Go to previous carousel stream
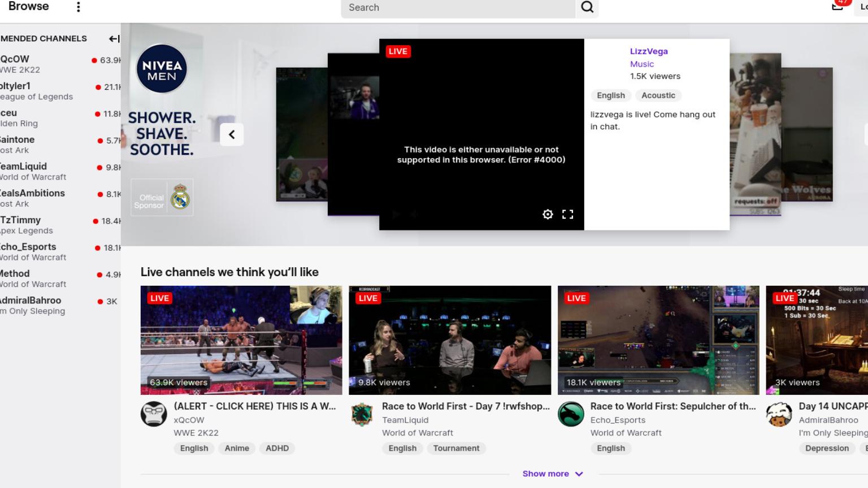 coord(232,134)
